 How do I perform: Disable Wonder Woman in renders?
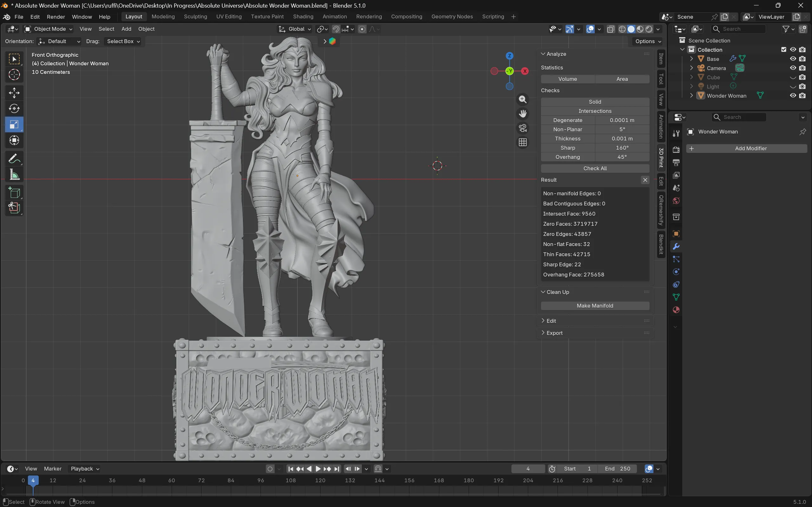802,95
